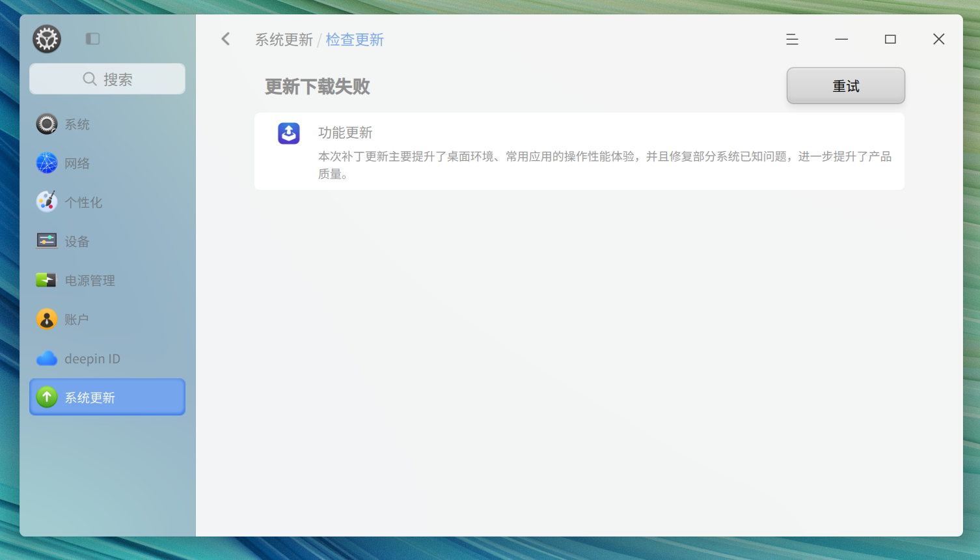Maximize the Control Center window

tap(890, 39)
